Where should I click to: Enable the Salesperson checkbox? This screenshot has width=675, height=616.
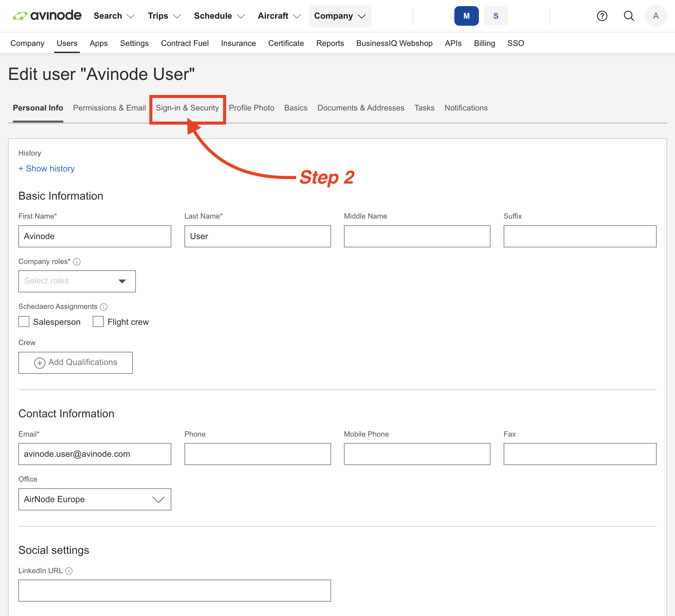[x=24, y=321]
